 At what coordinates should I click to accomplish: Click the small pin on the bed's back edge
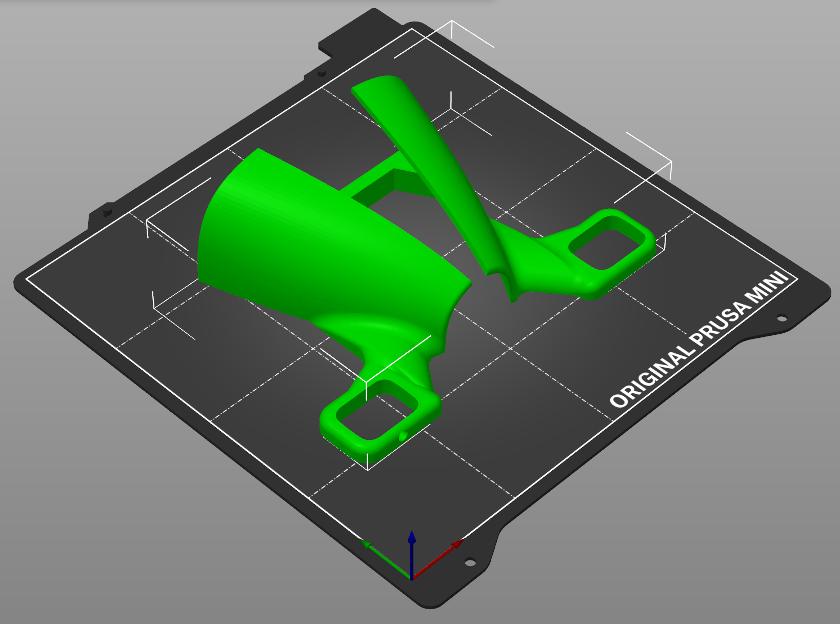pos(322,74)
